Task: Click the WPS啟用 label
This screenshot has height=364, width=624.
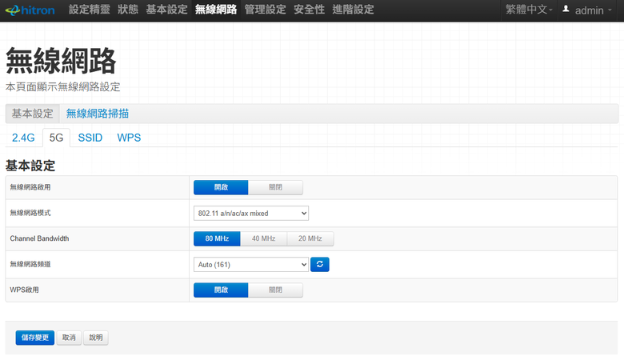Action: point(24,290)
